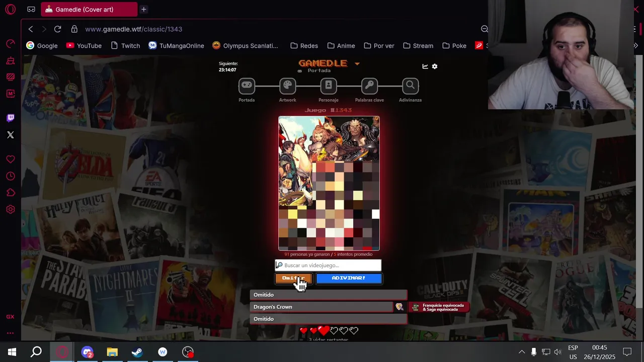Expand the Anime bookmark folder
This screenshot has height=362, width=644.
click(x=341, y=46)
